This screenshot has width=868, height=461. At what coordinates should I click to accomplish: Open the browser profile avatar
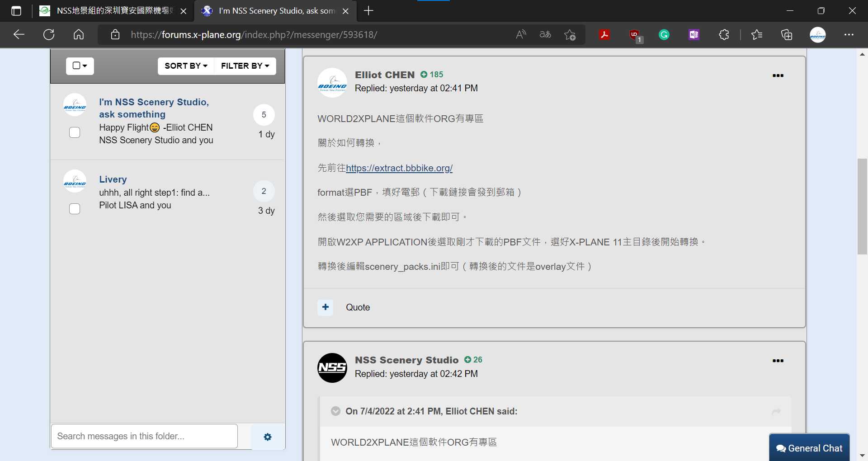(x=818, y=35)
